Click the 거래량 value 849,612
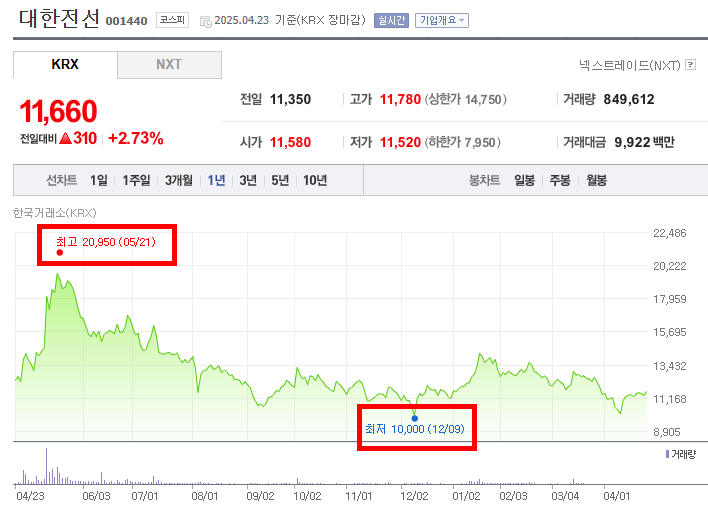Screen dimensions: 708x515 pos(629,99)
